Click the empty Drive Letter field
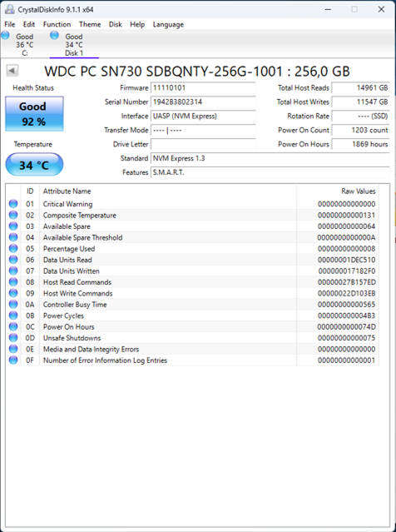 pos(203,144)
